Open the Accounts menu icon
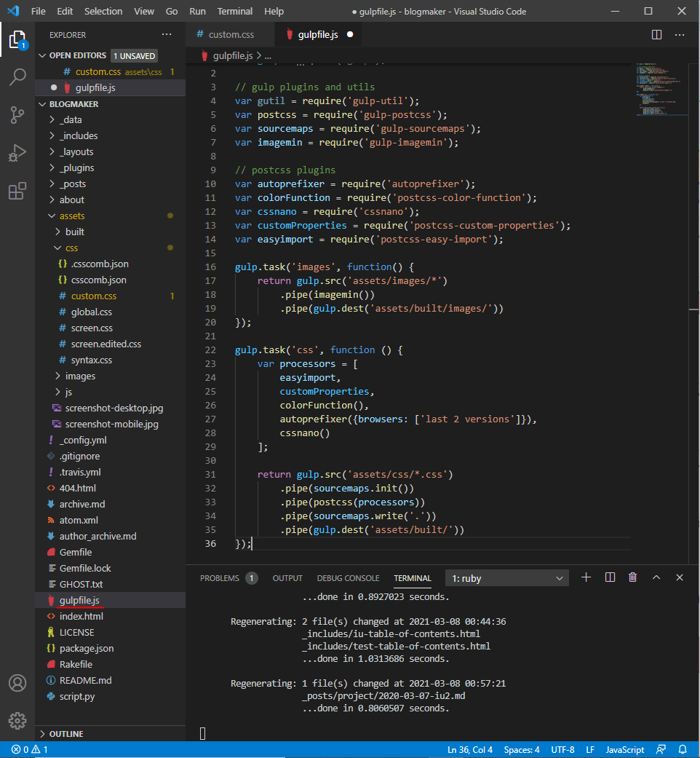 (17, 683)
